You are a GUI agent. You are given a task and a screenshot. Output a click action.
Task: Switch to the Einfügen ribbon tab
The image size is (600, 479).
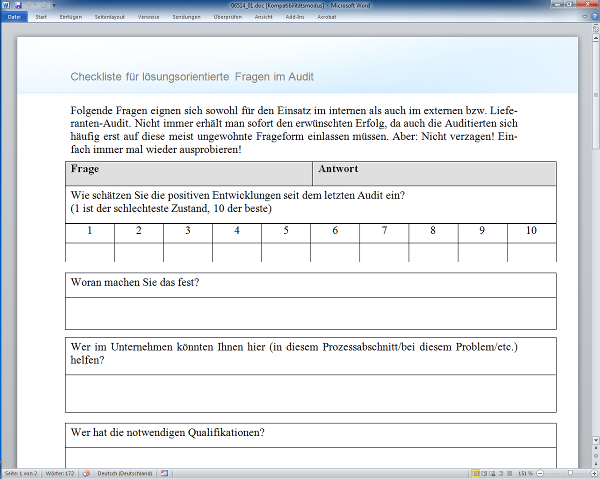click(71, 17)
